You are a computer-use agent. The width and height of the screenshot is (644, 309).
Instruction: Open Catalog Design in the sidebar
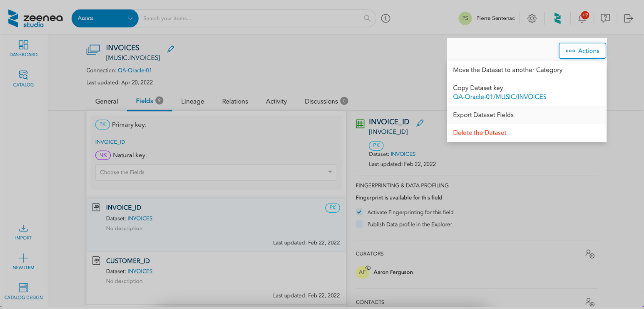click(x=23, y=291)
